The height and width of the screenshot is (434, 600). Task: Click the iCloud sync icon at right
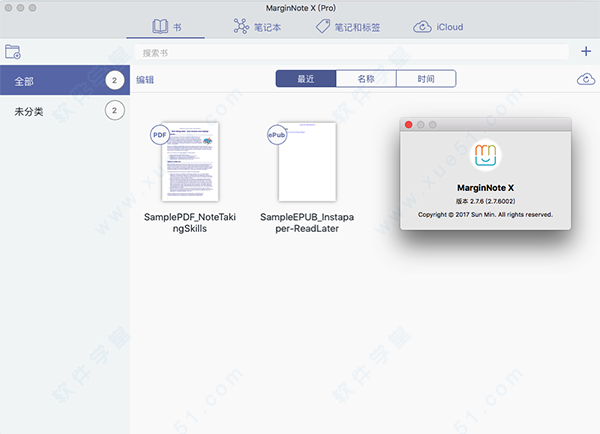tap(586, 79)
